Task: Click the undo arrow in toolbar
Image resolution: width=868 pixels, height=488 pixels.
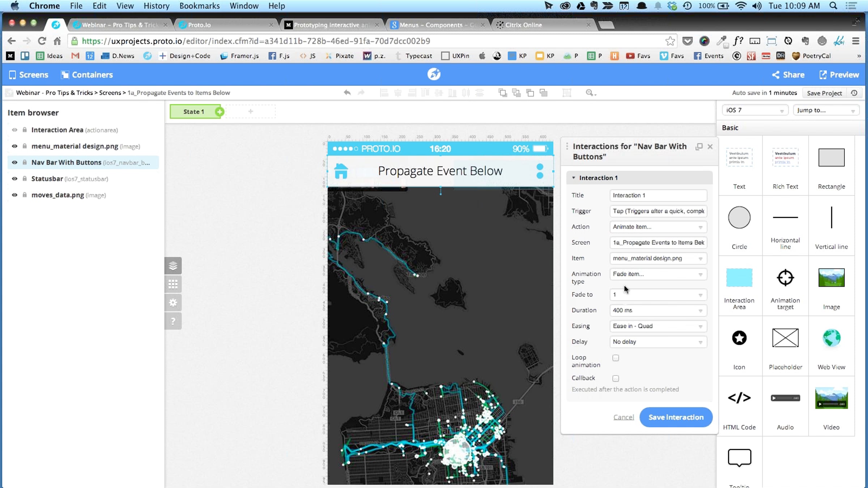Action: click(347, 93)
